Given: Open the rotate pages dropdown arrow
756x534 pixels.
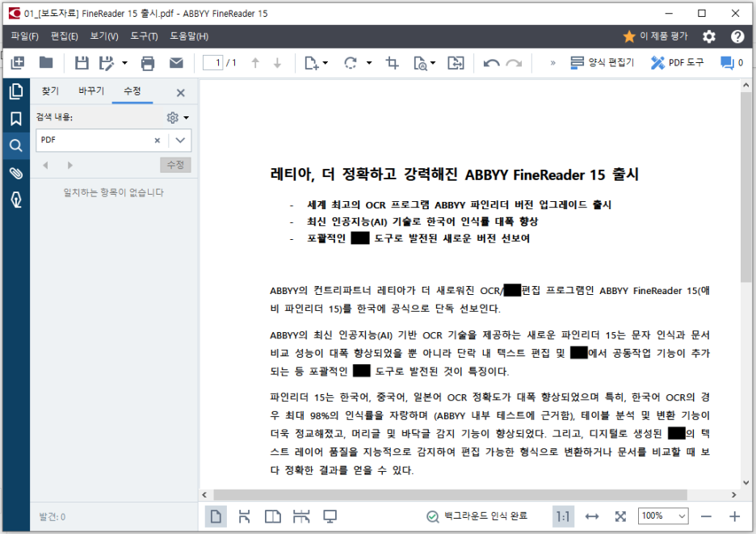Looking at the screenshot, I should point(369,63).
